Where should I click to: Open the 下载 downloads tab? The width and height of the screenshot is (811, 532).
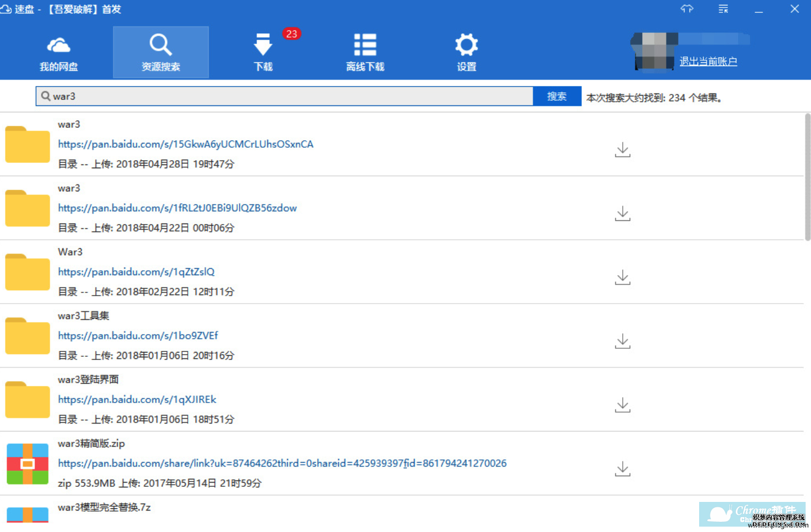(x=263, y=53)
